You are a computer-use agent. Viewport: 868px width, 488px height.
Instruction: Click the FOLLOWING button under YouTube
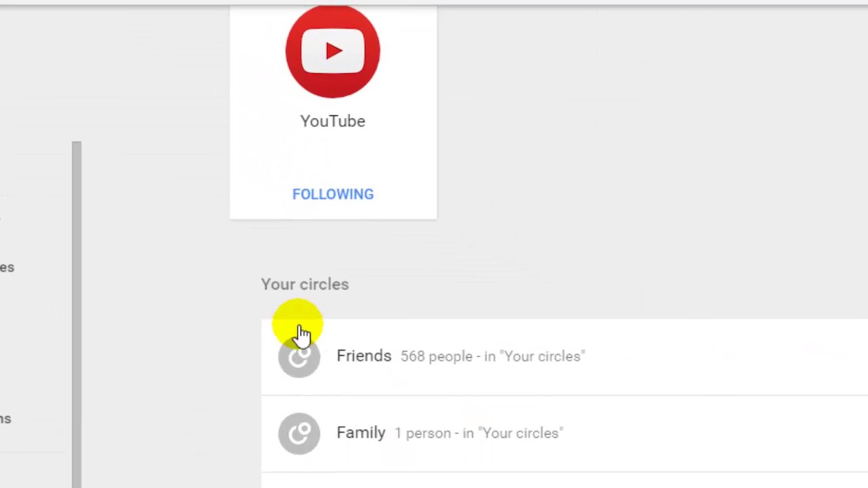pos(333,195)
